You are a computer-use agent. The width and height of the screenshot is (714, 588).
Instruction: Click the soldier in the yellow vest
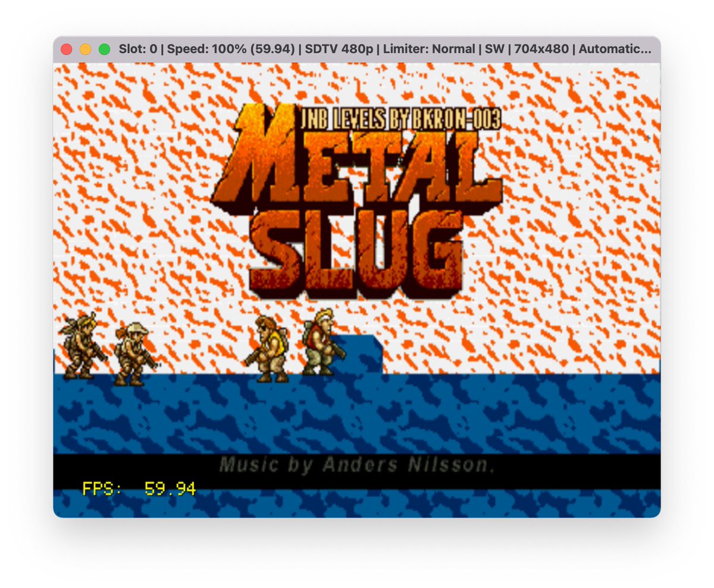click(267, 349)
